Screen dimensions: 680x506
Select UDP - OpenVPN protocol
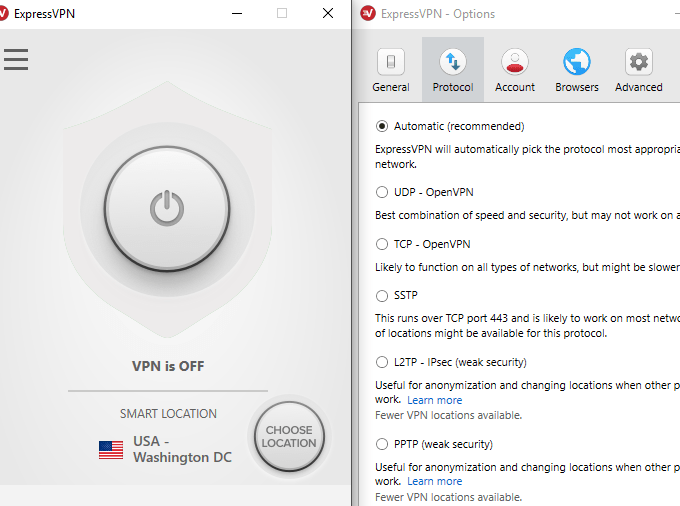pyautogui.click(x=382, y=192)
